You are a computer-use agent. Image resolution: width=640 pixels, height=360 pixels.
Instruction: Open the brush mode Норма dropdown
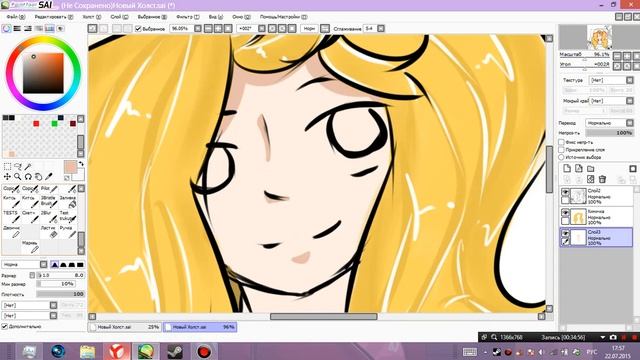pyautogui.click(x=24, y=264)
